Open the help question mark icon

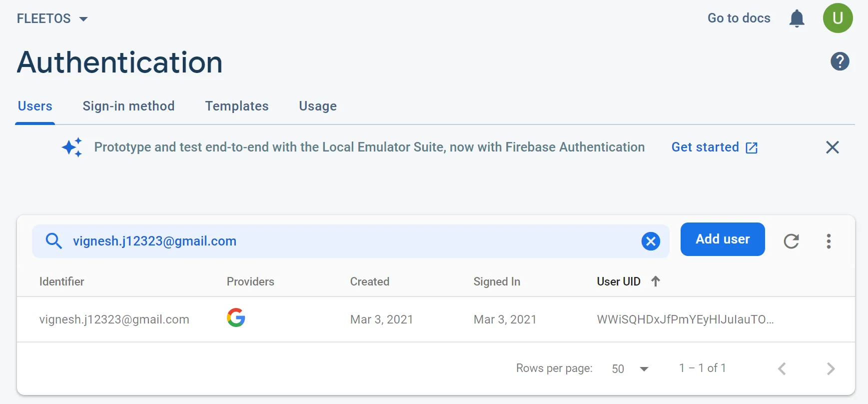pyautogui.click(x=840, y=61)
